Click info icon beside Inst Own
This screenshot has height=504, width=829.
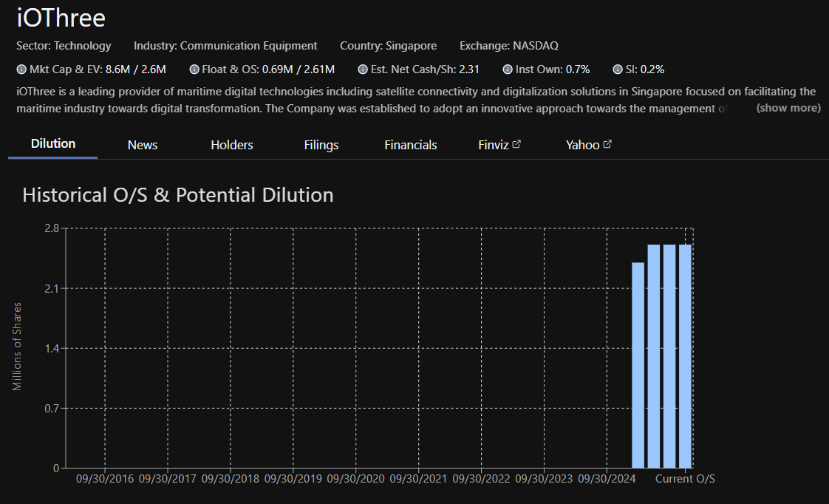click(x=508, y=69)
